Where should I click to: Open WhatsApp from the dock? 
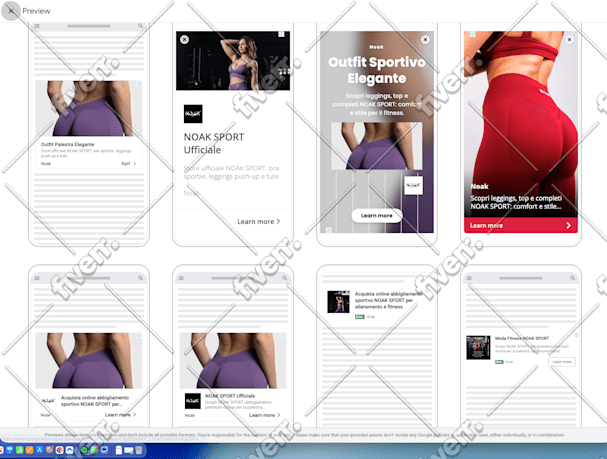94,450
